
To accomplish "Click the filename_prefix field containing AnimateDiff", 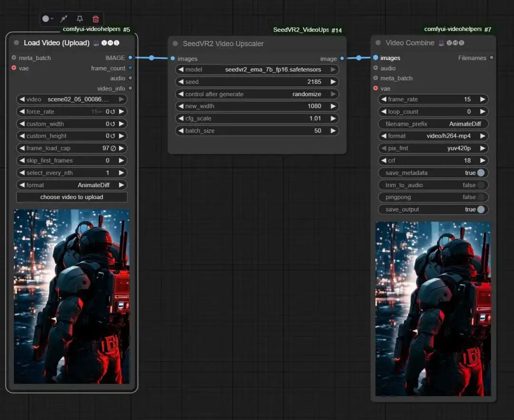I will (433, 124).
